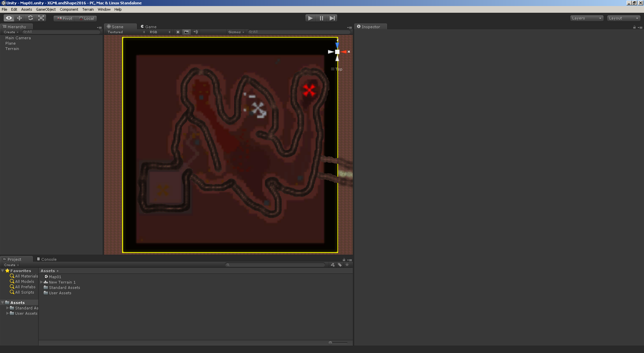Expand the New Terrain 1 asset
The width and height of the screenshot is (644, 353).
(x=42, y=282)
